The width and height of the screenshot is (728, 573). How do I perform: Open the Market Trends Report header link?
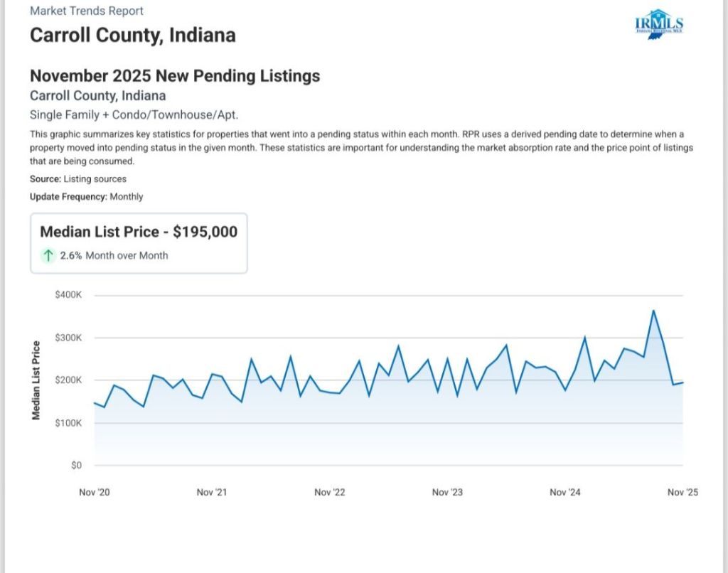pos(86,11)
